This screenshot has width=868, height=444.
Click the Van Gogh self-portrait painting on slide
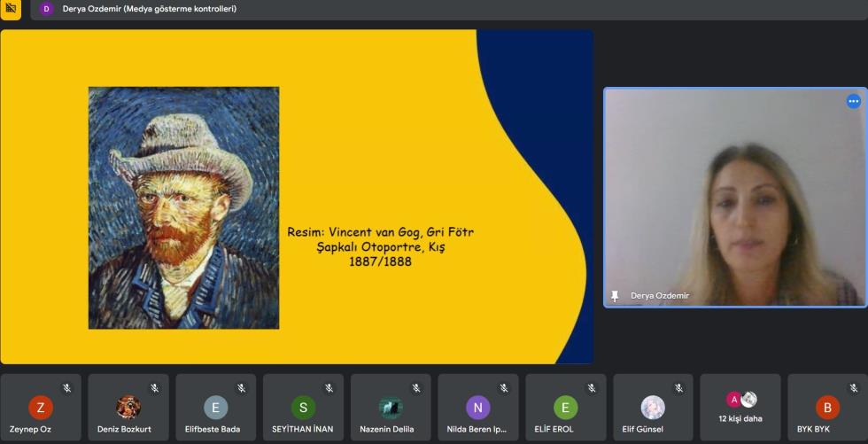pyautogui.click(x=184, y=207)
